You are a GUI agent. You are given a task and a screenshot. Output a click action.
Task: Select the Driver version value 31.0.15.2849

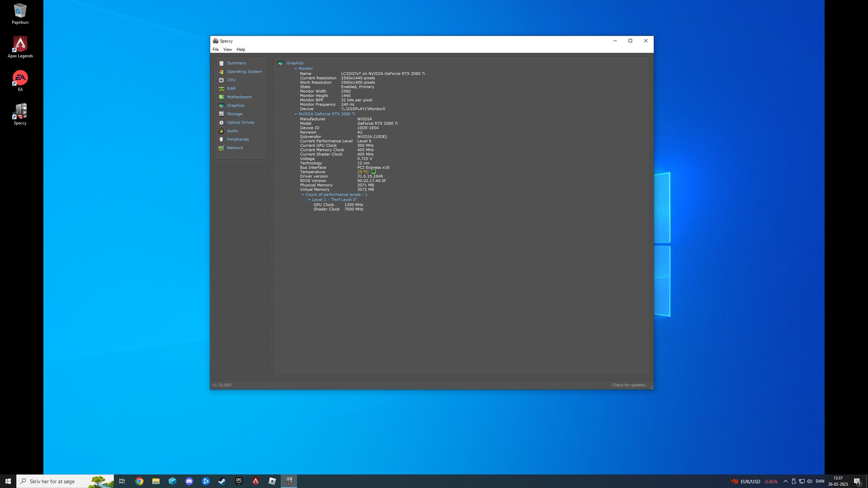tap(370, 177)
